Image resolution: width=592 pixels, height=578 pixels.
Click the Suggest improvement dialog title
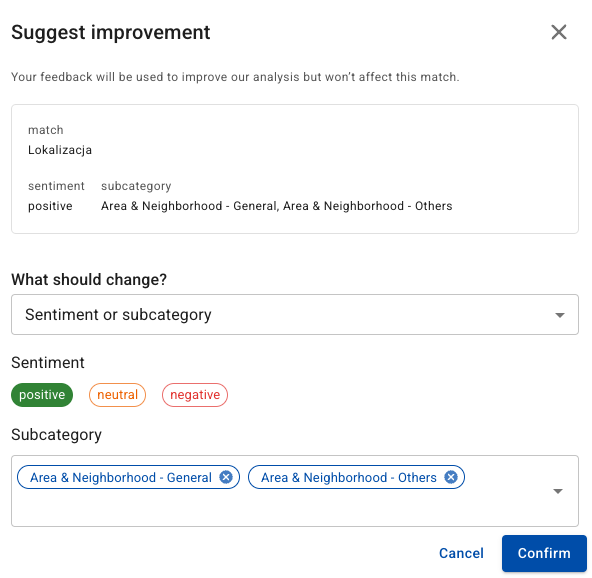[111, 32]
